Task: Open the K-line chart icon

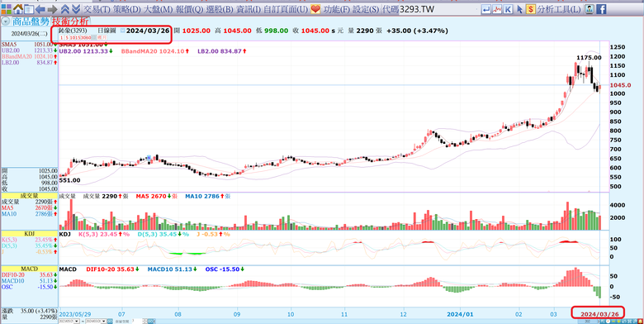Action: click(x=508, y=9)
